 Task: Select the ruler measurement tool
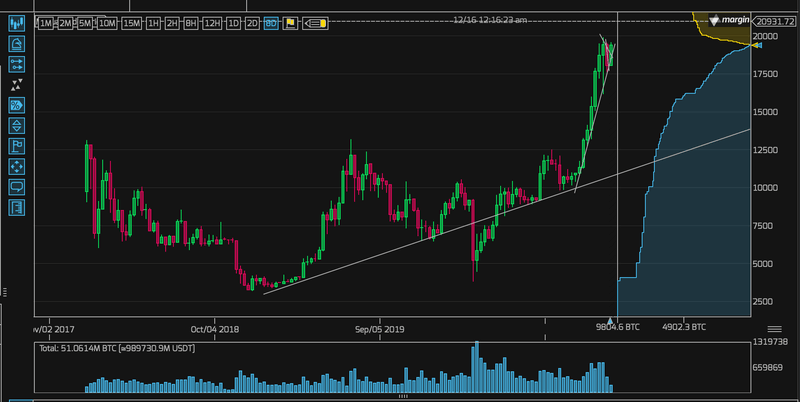click(16, 208)
